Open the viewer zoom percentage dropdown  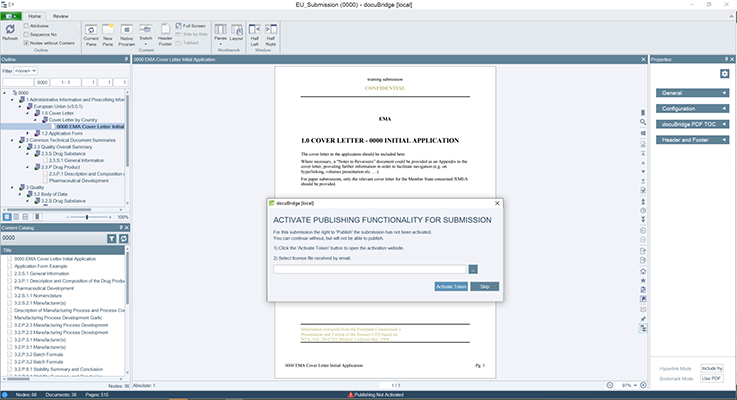[635, 385]
